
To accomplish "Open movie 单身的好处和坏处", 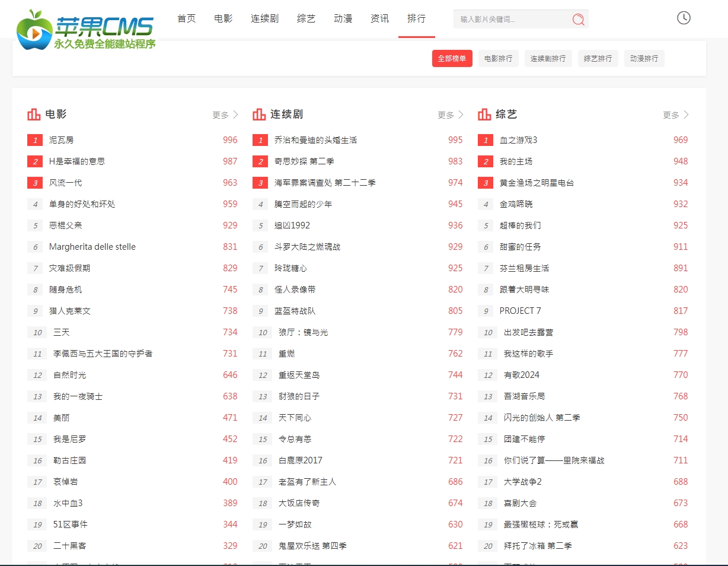I will click(x=82, y=204).
